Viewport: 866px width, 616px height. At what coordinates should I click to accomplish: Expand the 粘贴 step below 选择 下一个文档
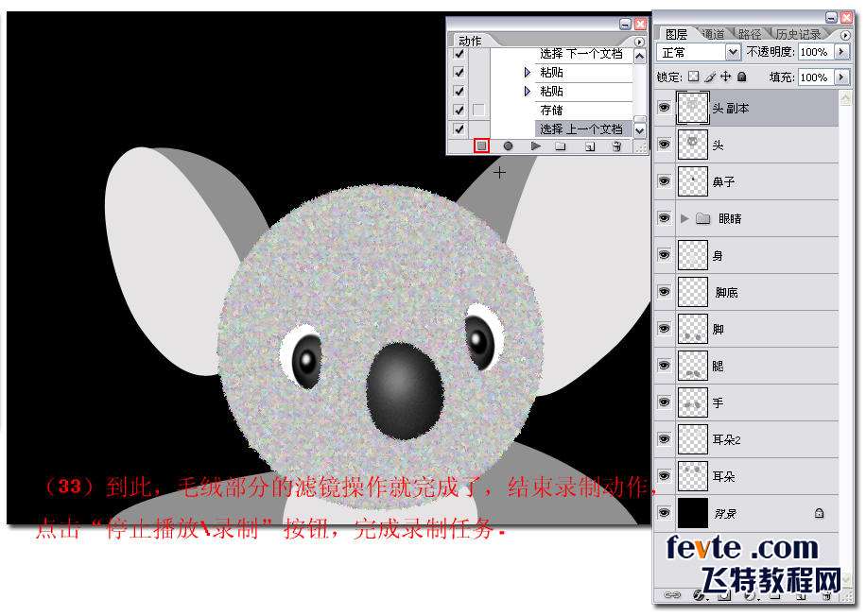(528, 73)
